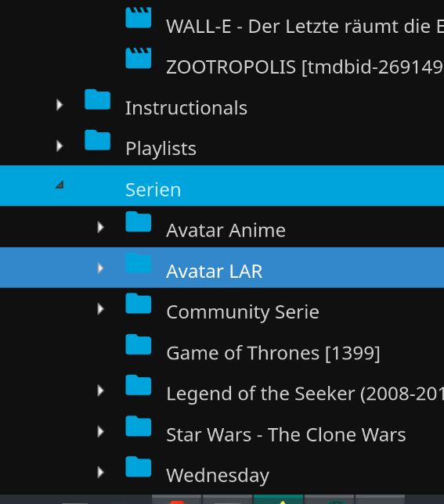
Task: Click the ZOOTROPOLIS movie clapperboard icon
Action: 139,58
